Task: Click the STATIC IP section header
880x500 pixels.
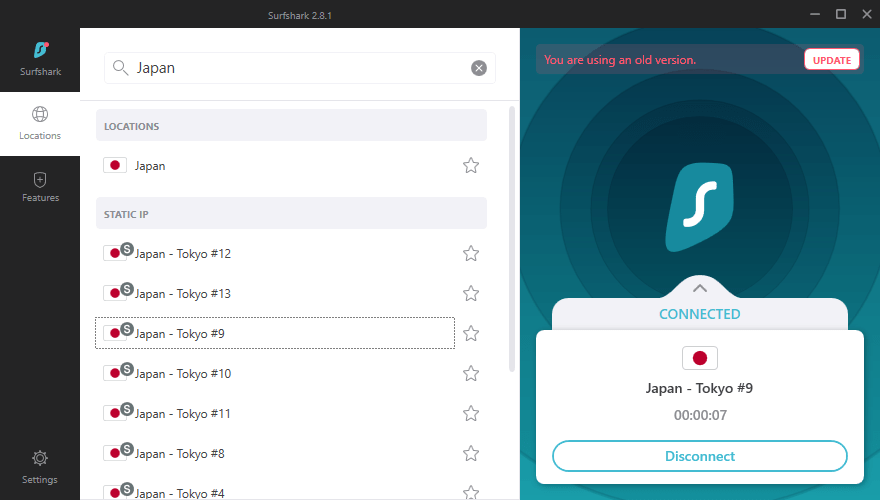Action: pos(291,213)
